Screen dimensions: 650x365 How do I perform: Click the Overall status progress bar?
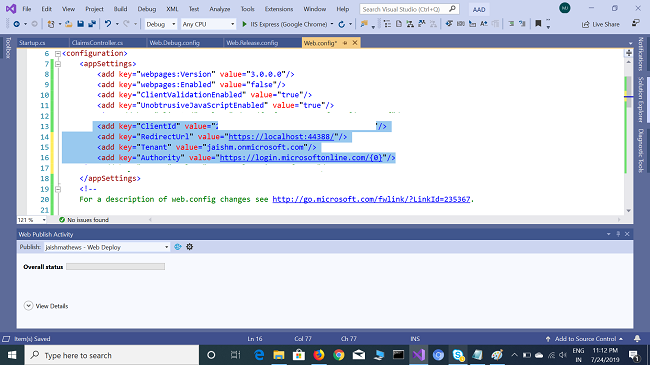(116, 267)
